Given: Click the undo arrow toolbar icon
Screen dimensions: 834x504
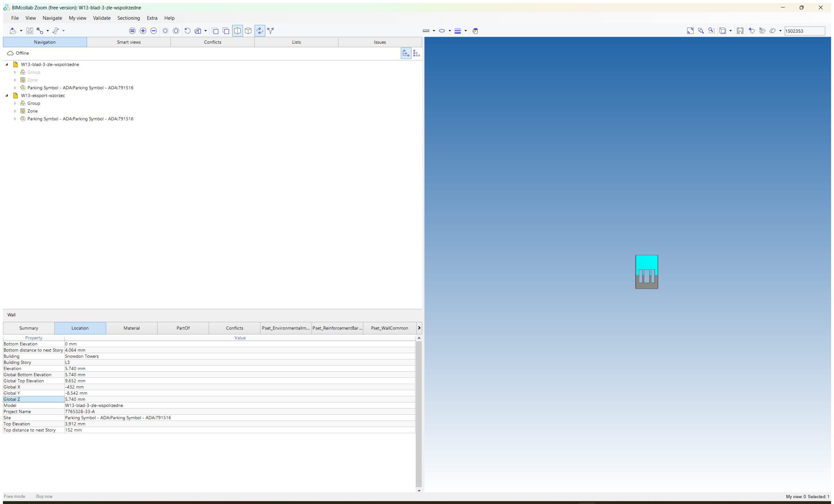Looking at the screenshot, I should pyautogui.click(x=188, y=31).
